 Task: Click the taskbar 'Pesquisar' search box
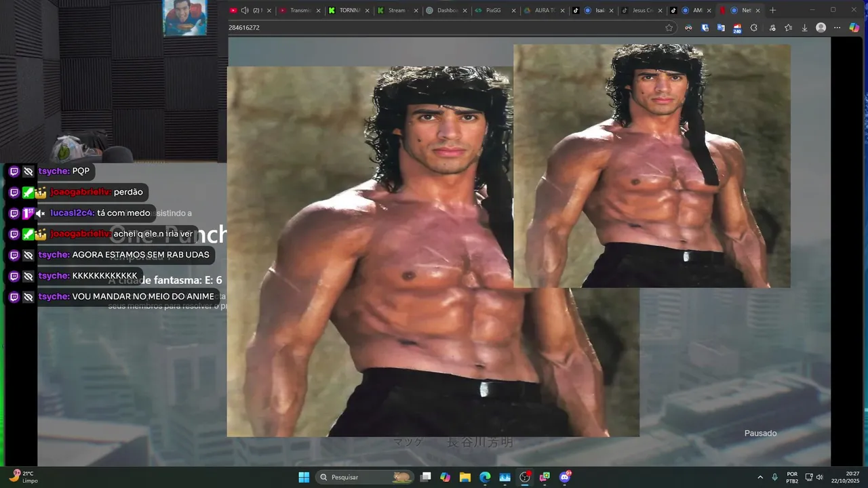[365, 477]
